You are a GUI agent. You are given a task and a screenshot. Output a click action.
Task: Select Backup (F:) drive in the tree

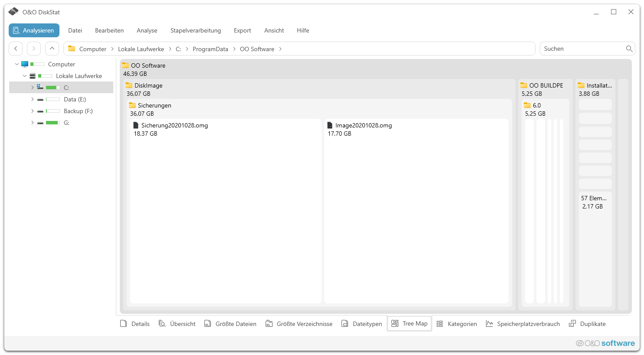coord(78,111)
